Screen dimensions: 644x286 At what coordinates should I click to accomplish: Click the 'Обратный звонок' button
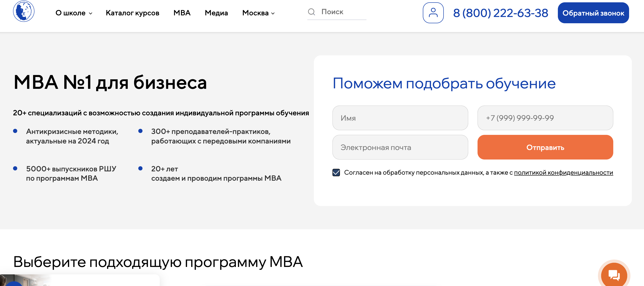[x=593, y=13]
